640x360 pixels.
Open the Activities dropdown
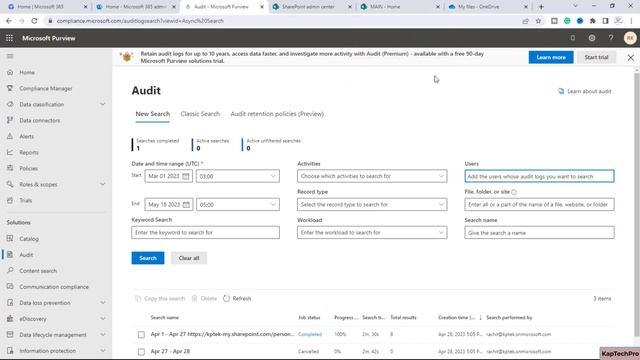pyautogui.click(x=372, y=176)
